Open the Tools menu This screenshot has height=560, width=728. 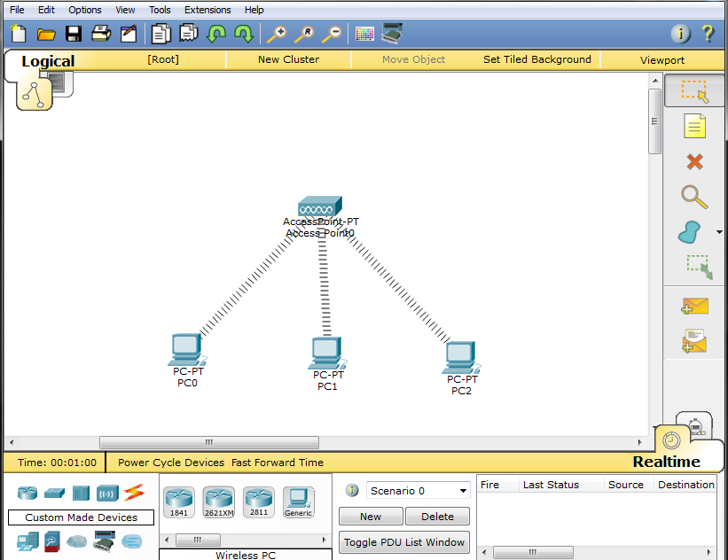(160, 10)
